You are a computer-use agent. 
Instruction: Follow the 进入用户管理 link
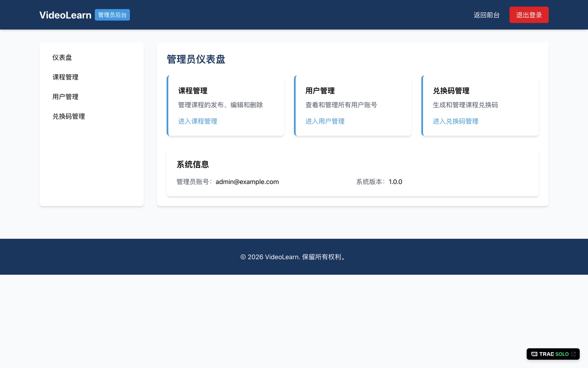point(325,121)
